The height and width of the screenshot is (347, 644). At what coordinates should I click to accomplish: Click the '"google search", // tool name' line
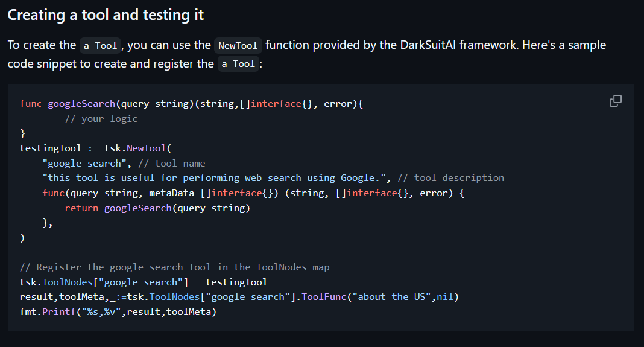click(x=124, y=163)
